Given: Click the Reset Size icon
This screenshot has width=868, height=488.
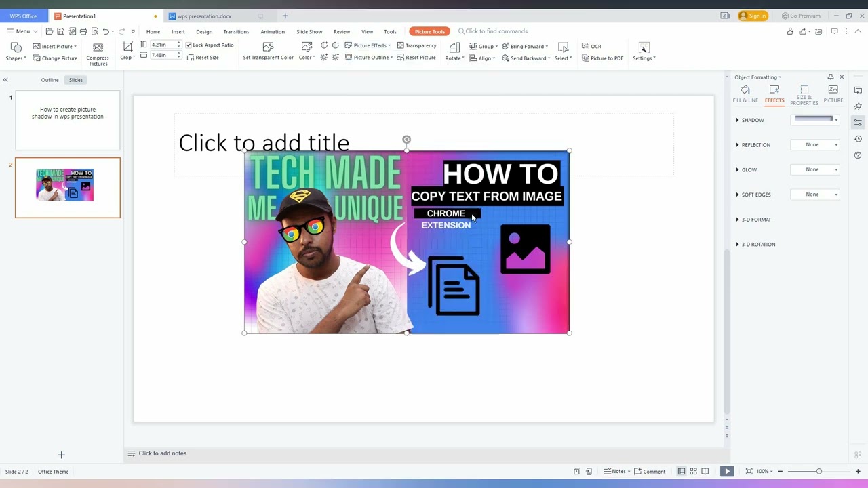Looking at the screenshot, I should coord(203,58).
